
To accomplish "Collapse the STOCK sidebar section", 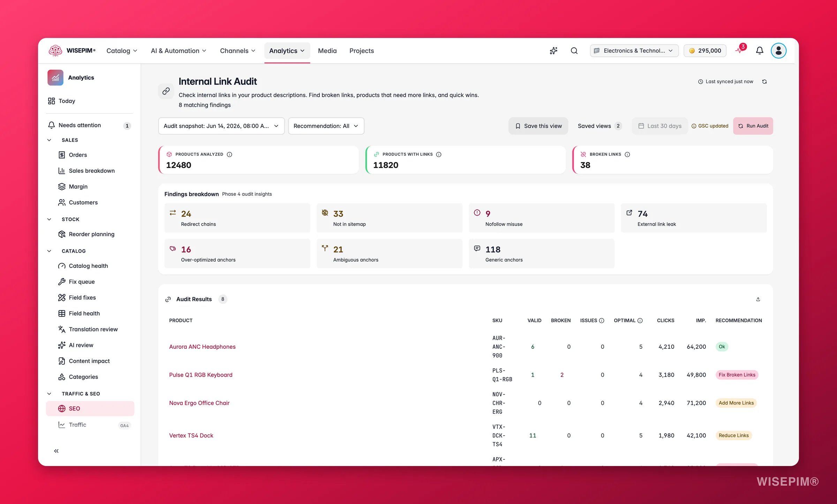I will click(x=49, y=219).
